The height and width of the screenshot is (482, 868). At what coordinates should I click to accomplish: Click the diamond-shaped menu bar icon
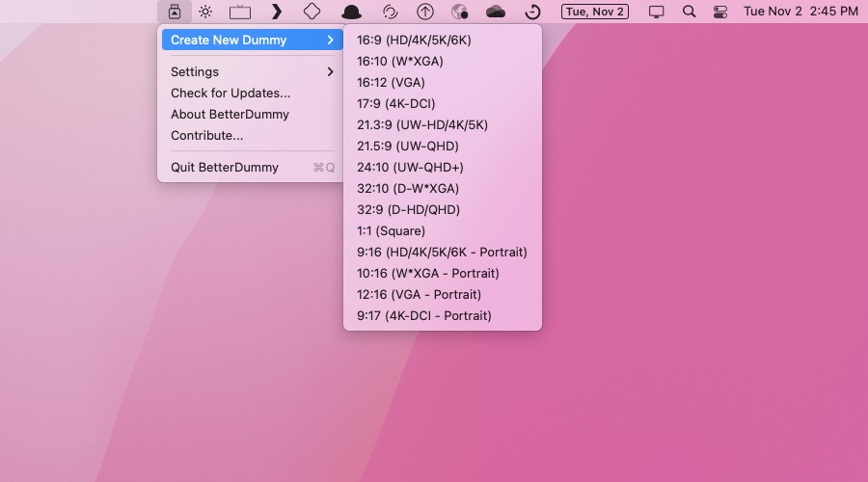(x=312, y=12)
